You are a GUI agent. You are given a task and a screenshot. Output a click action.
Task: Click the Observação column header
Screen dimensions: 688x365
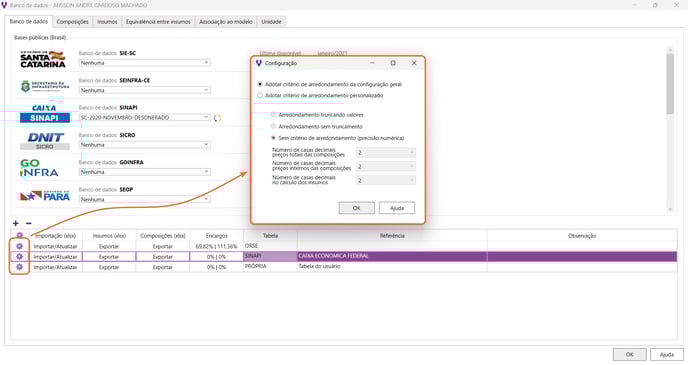(x=582, y=236)
